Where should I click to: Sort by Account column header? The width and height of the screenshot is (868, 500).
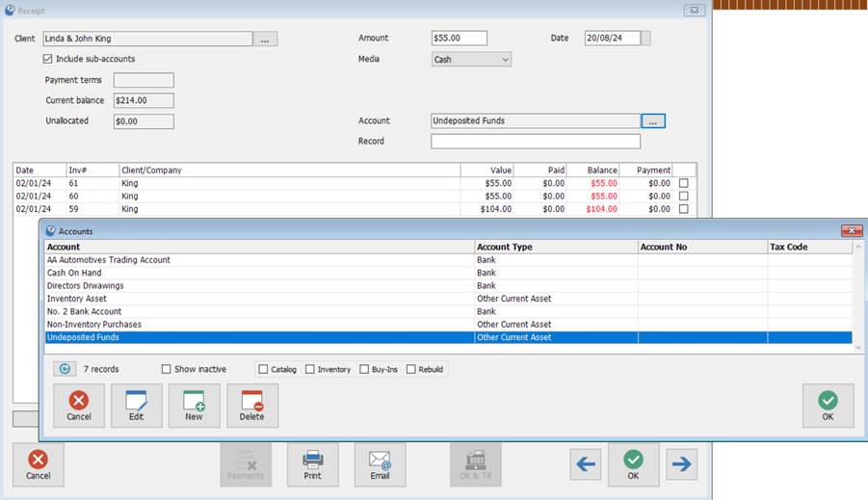pyautogui.click(x=259, y=247)
